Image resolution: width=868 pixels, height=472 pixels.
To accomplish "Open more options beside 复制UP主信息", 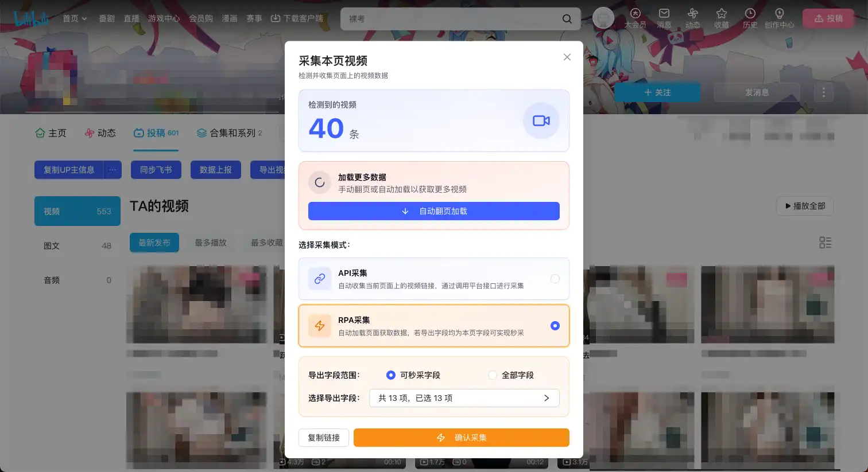I will click(113, 169).
